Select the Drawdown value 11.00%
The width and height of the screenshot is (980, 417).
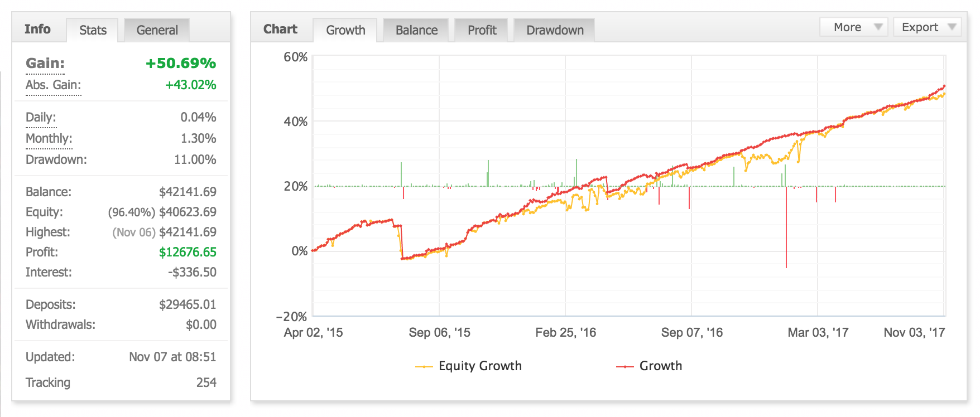pos(195,160)
